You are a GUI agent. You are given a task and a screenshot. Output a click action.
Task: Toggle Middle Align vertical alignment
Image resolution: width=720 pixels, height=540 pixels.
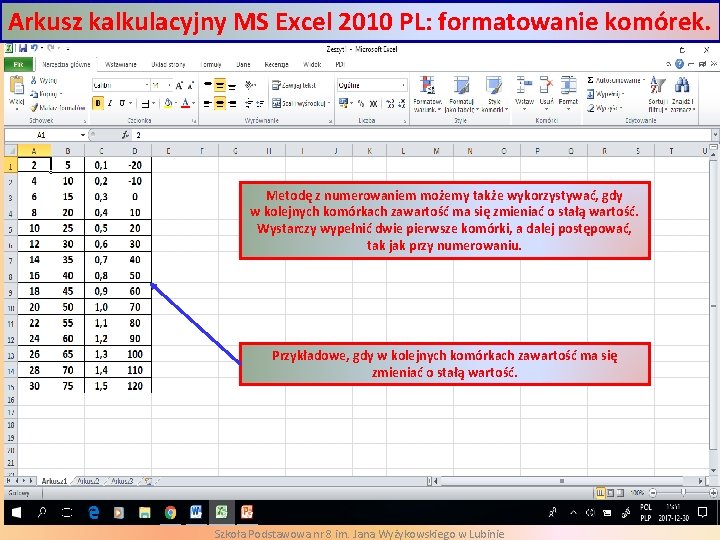220,85
